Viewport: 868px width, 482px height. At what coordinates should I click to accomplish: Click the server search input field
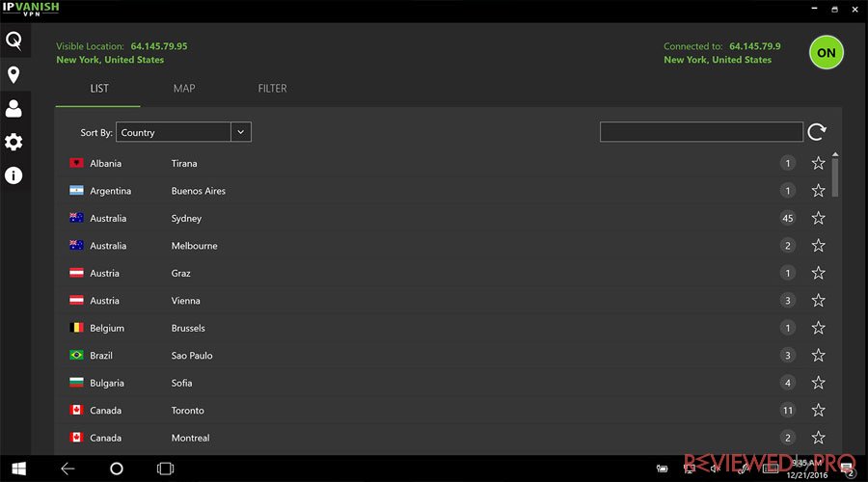(x=701, y=132)
